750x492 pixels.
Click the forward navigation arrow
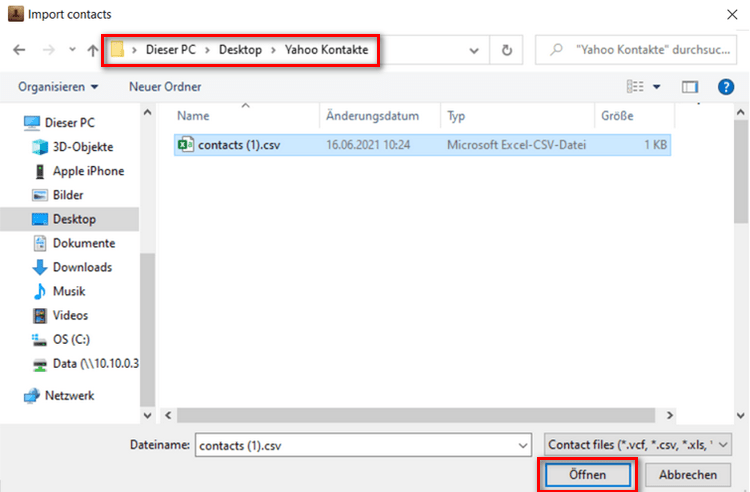tap(48, 50)
